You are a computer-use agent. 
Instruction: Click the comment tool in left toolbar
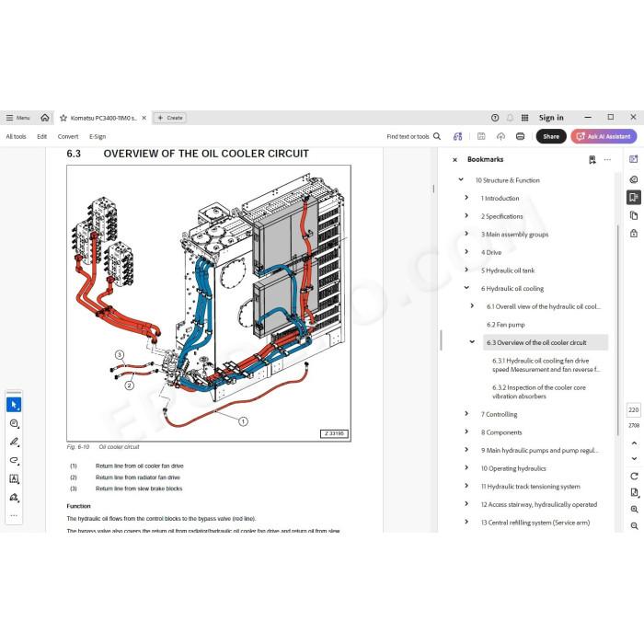tap(14, 423)
